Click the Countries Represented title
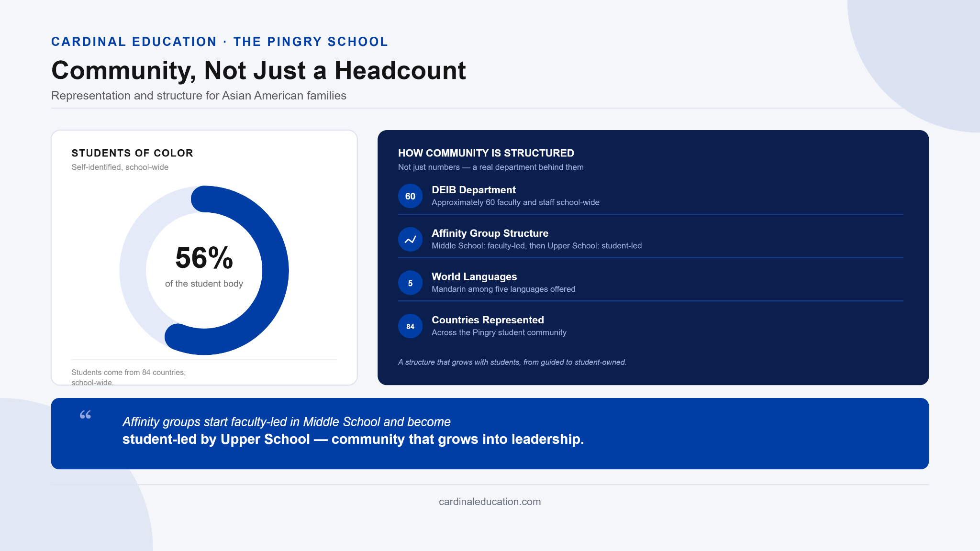 coord(488,320)
